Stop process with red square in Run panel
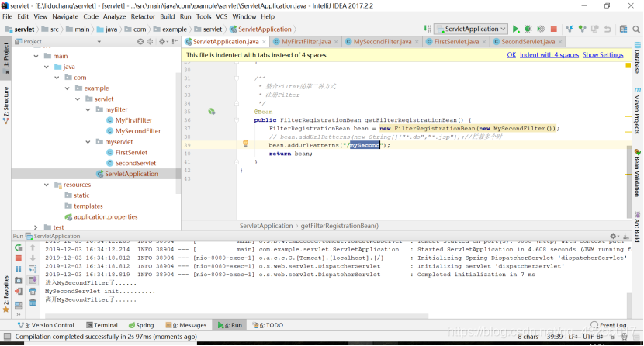The height and width of the screenshot is (346, 644). pyautogui.click(x=19, y=258)
